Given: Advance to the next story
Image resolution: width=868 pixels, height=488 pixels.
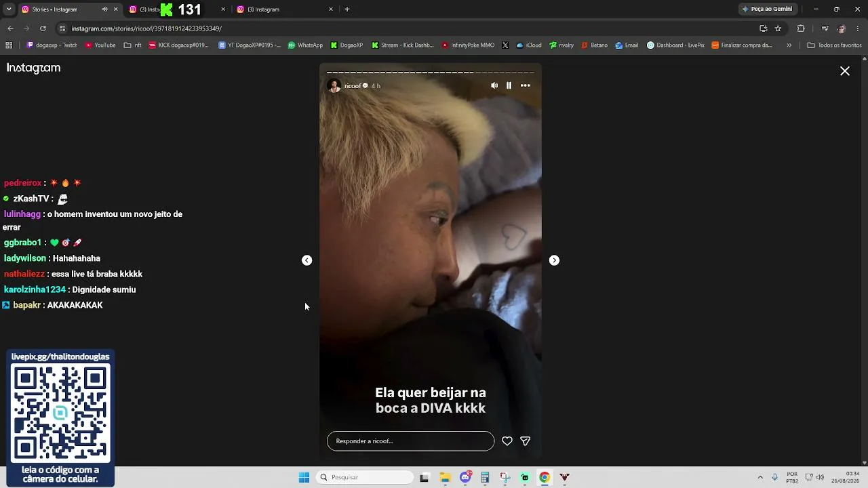Looking at the screenshot, I should pos(554,260).
